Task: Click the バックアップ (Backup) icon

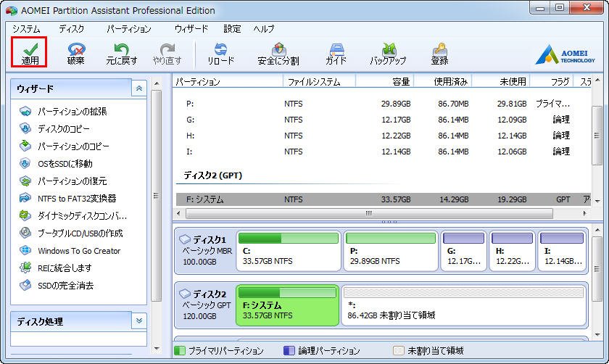Action: click(388, 53)
